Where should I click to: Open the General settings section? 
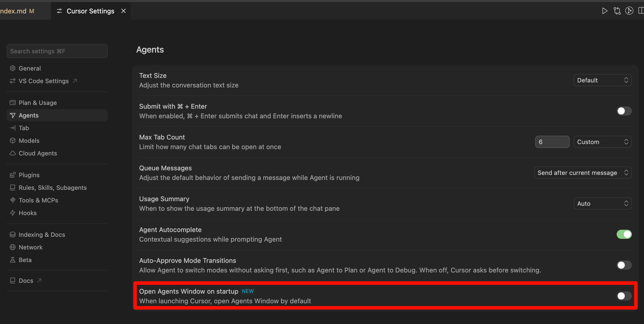click(x=57, y=68)
